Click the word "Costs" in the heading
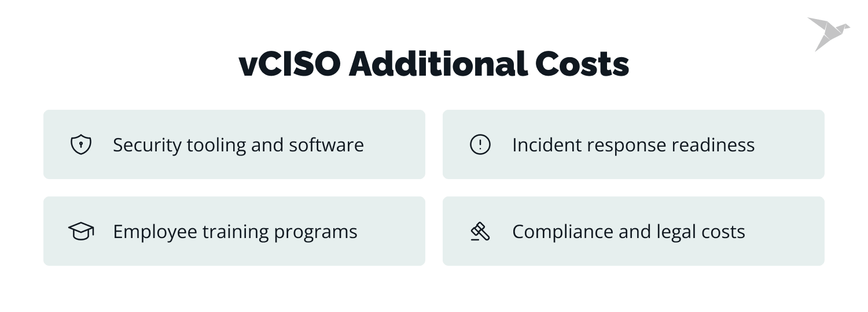868x312 pixels. click(x=582, y=64)
